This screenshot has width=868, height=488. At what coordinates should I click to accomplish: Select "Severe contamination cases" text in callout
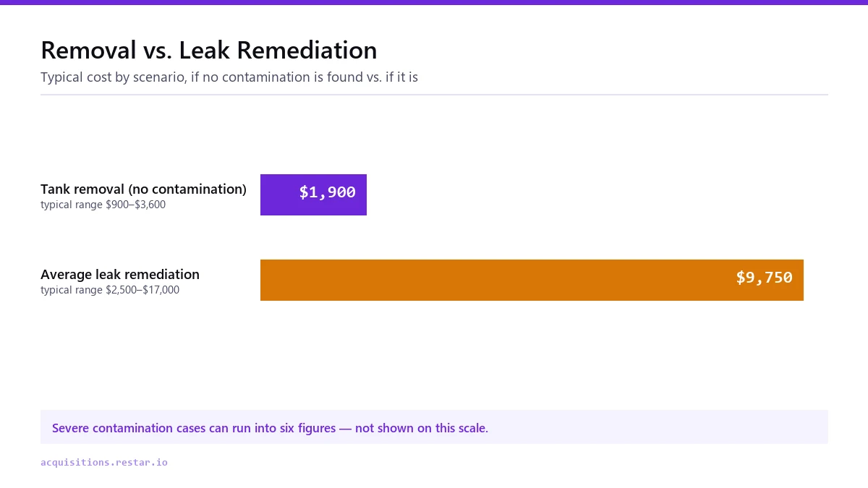tap(129, 428)
